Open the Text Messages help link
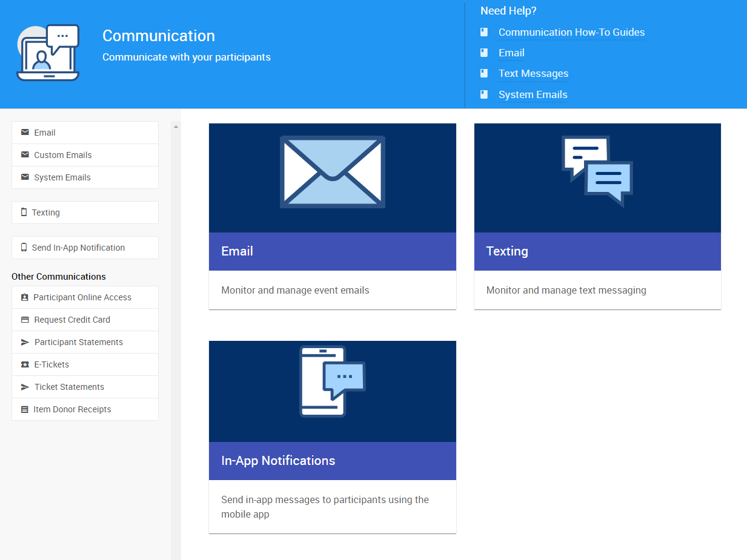This screenshot has width=747, height=560. (x=533, y=74)
